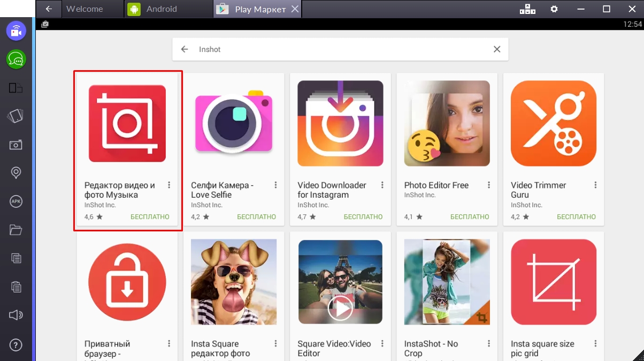The width and height of the screenshot is (644, 361).
Task: Open the BlueStacks TV video camera icon
Action: (x=16, y=30)
